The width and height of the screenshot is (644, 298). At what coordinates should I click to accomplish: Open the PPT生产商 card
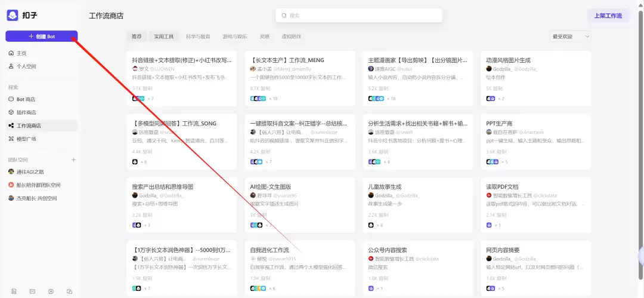coord(536,142)
